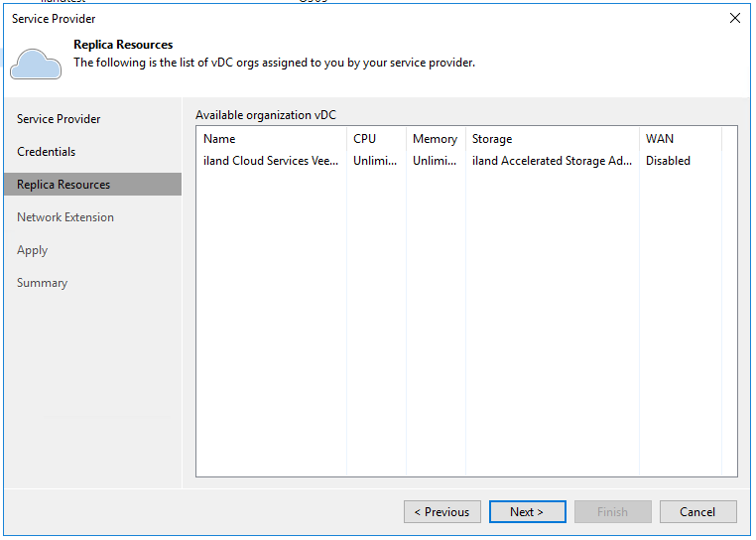756x540 pixels.
Task: Sort list by Name column header
Action: click(x=219, y=139)
